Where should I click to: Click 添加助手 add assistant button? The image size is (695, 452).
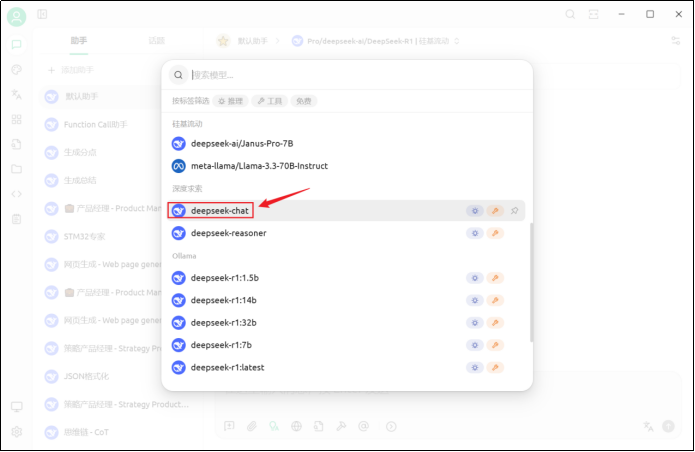click(71, 70)
